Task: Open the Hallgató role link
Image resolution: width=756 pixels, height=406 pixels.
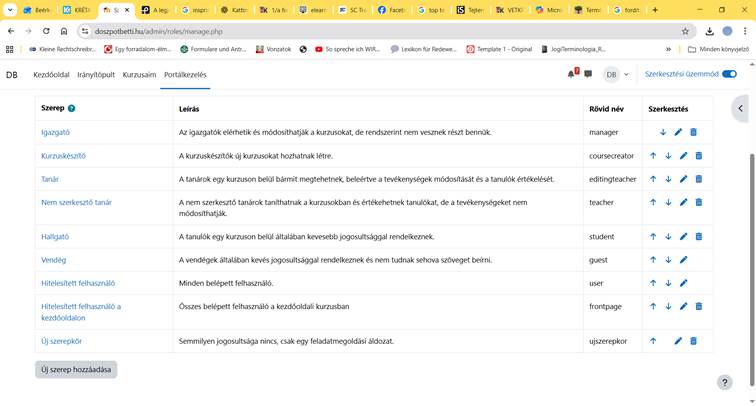Action: coord(55,236)
